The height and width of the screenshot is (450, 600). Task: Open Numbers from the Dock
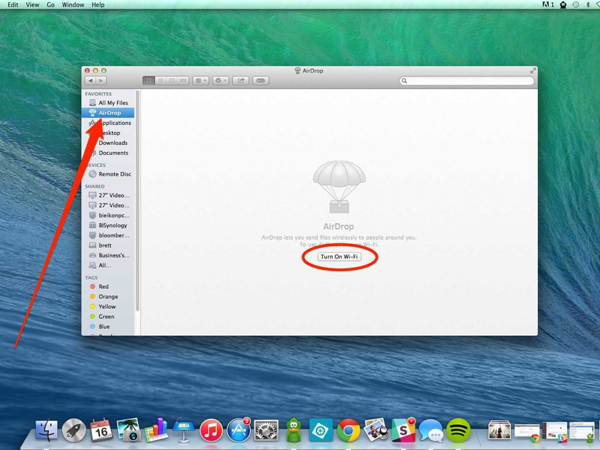[x=156, y=430]
